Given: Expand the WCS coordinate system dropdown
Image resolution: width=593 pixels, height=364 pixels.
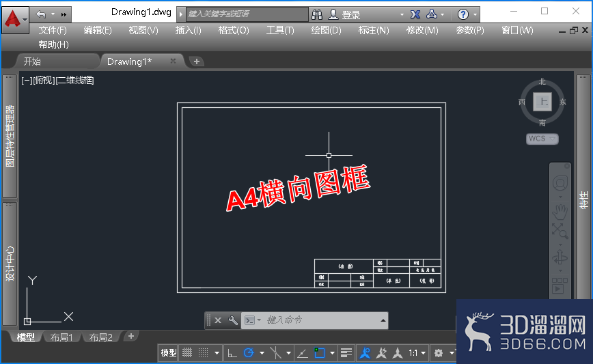Looking at the screenshot, I should point(542,139).
